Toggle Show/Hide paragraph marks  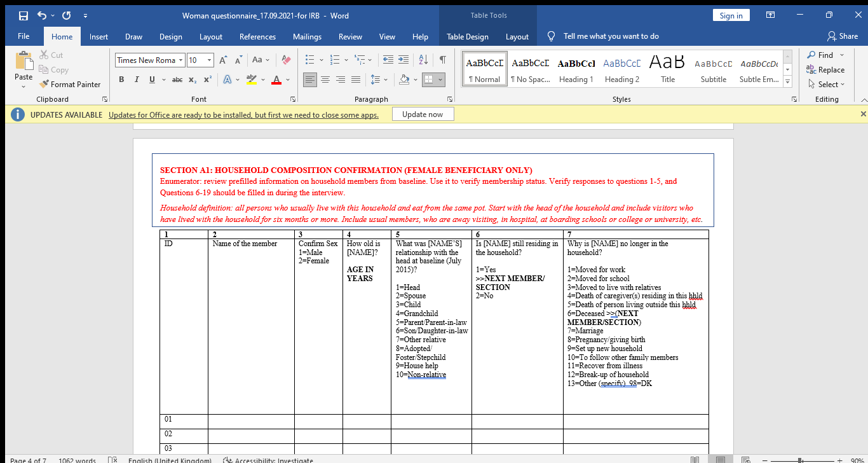442,60
